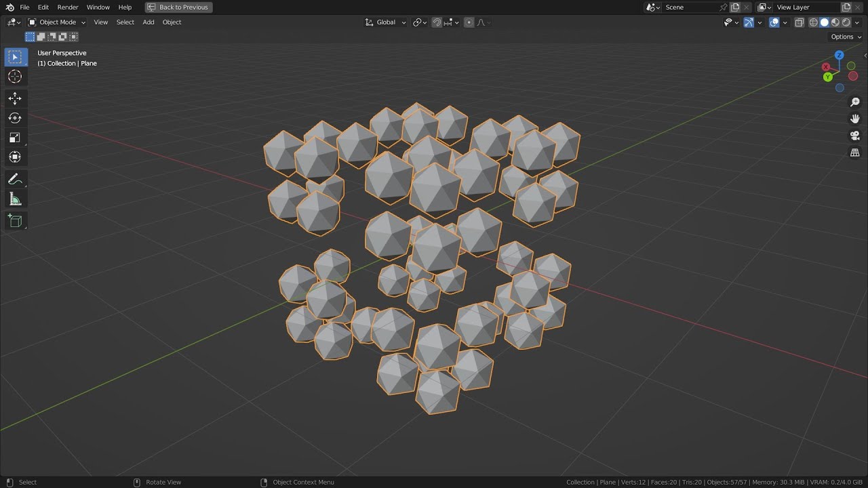The height and width of the screenshot is (488, 868).
Task: Open transform pivot point dropdown
Action: [x=420, y=22]
